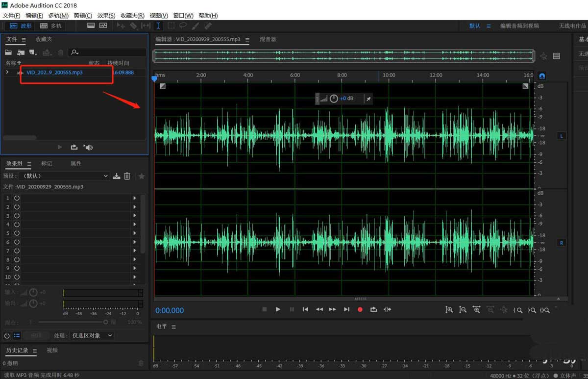The image size is (588, 379).
Task: Show the spectral frequency display
Action: click(91, 25)
